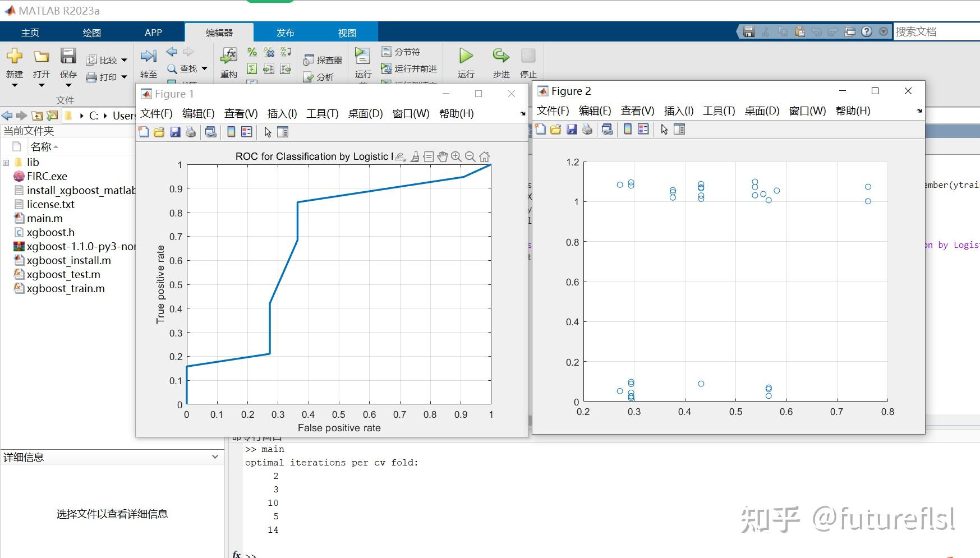Switch to the Publish (发布) tab
The height and width of the screenshot is (558, 980).
(285, 33)
